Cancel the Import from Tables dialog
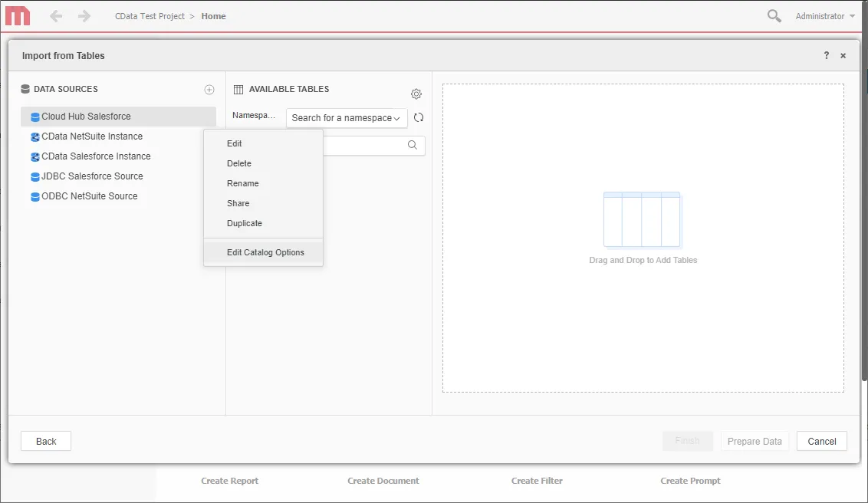This screenshot has width=868, height=503. click(821, 441)
